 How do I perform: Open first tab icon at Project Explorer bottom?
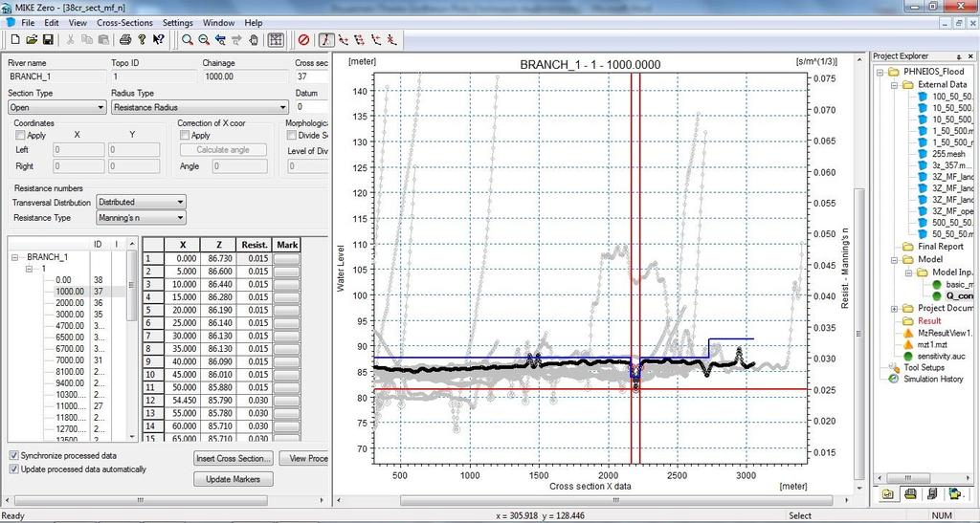pos(887,493)
